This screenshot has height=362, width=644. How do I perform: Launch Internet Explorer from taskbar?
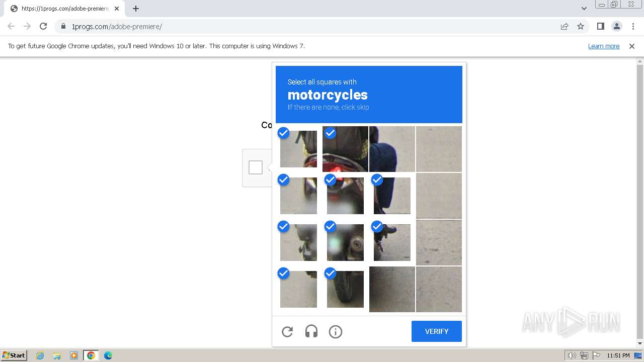coord(40,355)
